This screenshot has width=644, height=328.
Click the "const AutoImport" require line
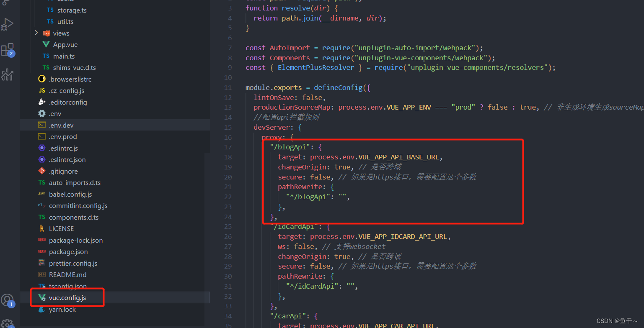[365, 48]
